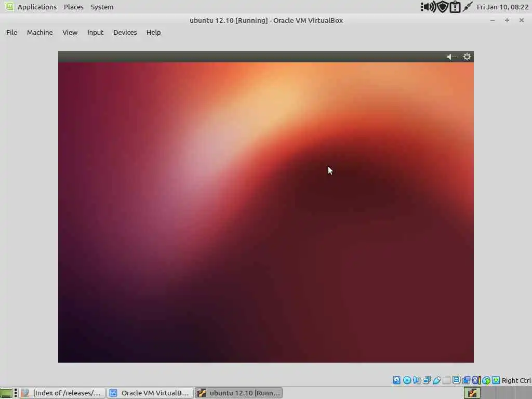
Task: Open the Devices menu
Action: click(x=125, y=33)
